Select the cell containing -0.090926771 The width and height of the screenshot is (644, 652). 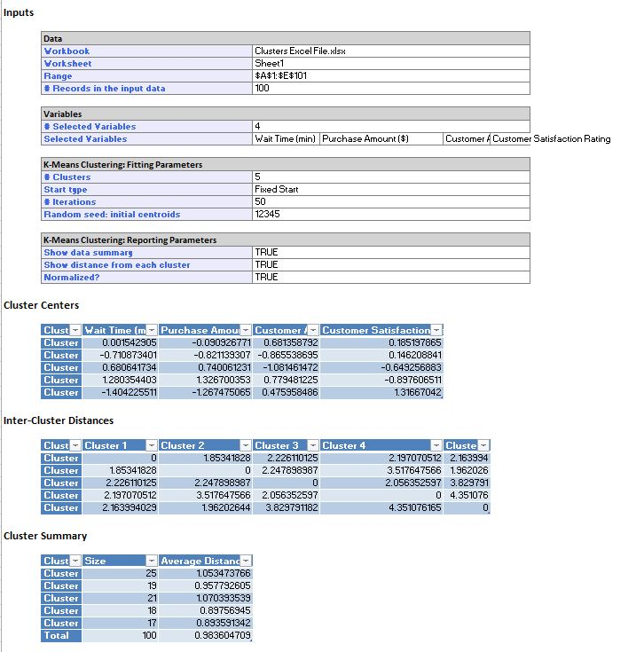pyautogui.click(x=206, y=342)
